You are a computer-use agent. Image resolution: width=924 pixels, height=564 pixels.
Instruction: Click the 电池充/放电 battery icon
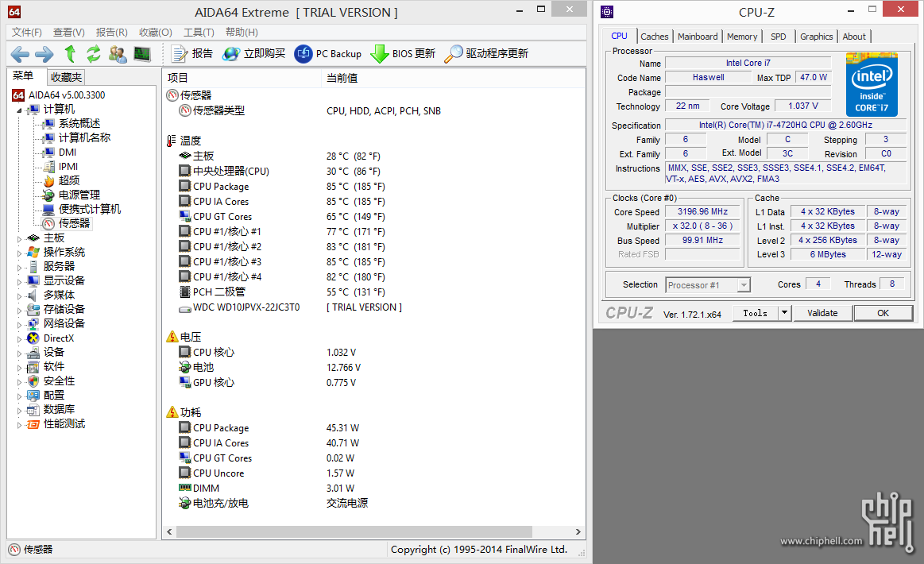click(x=184, y=503)
